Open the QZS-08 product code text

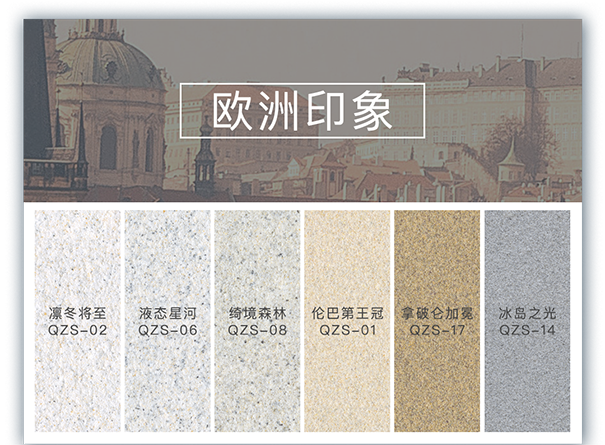(257, 329)
